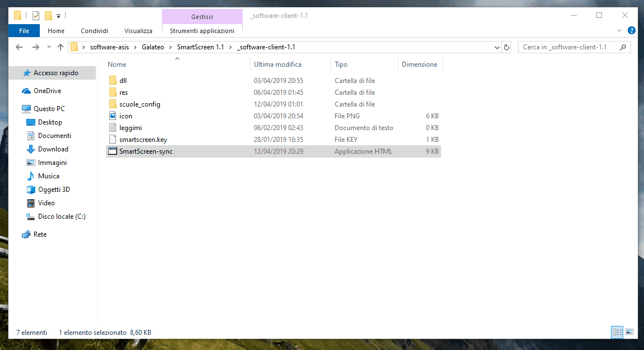Select the res folder icon
Image resolution: width=644 pixels, height=350 pixels.
(113, 93)
